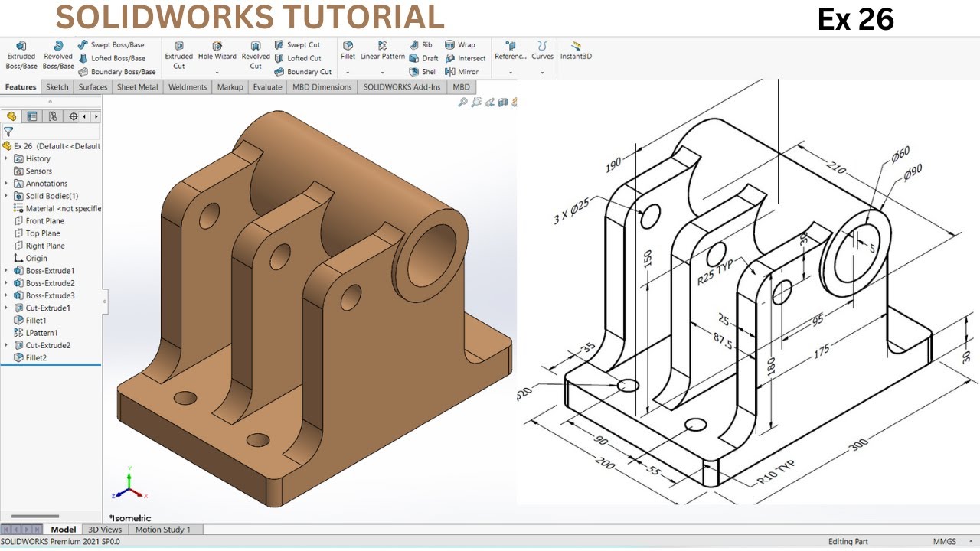Open the Sheet Metal tab

pyautogui.click(x=137, y=87)
